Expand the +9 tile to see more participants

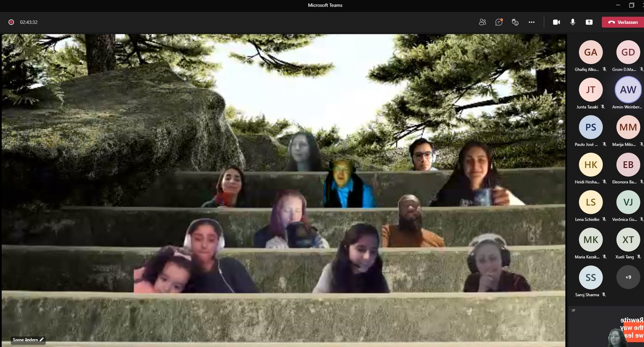[627, 277]
